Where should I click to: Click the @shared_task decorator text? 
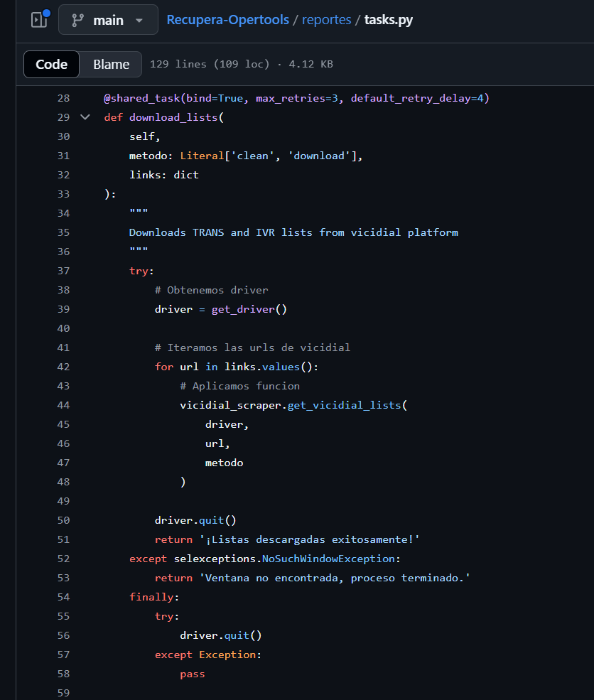(141, 98)
